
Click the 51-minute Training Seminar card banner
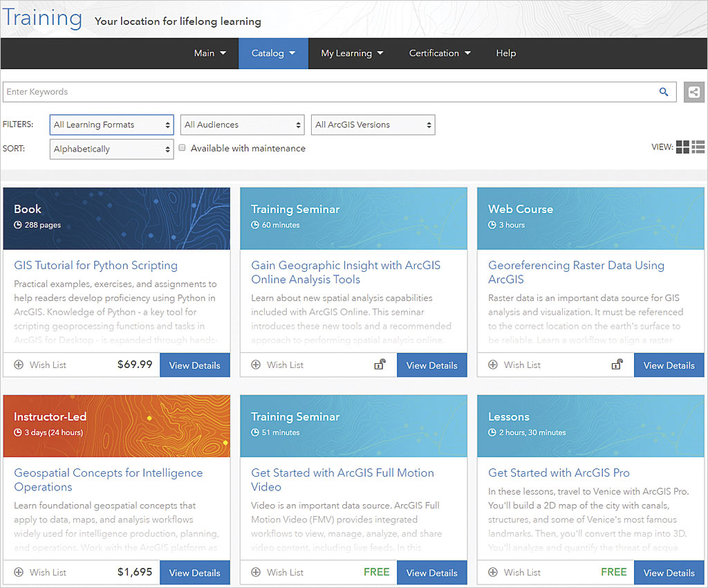353,426
